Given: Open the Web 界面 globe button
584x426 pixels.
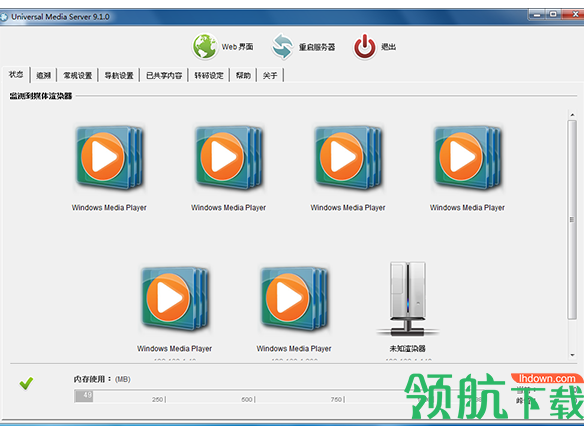Looking at the screenshot, I should click(x=223, y=47).
